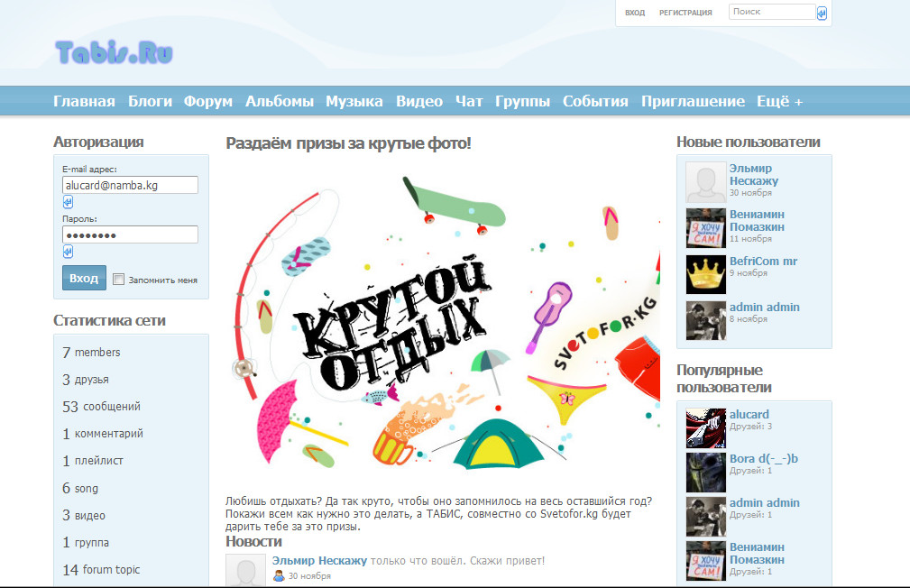Click the 1 группа statistic

click(x=86, y=542)
